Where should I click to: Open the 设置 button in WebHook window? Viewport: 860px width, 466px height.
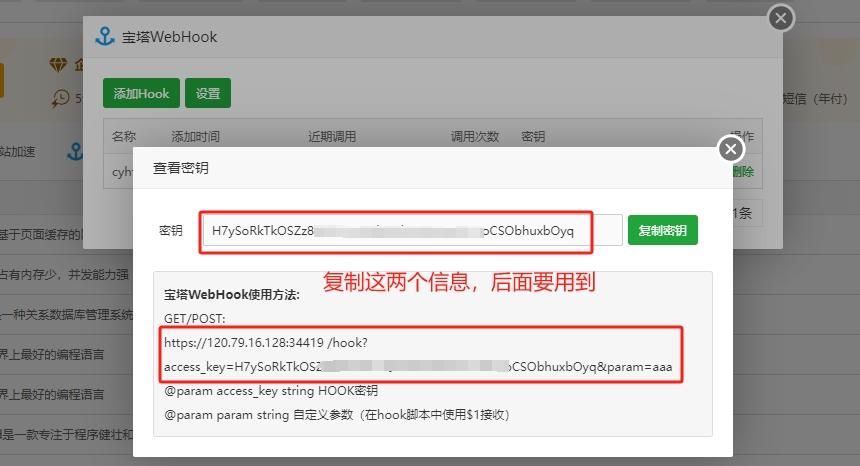(x=208, y=93)
